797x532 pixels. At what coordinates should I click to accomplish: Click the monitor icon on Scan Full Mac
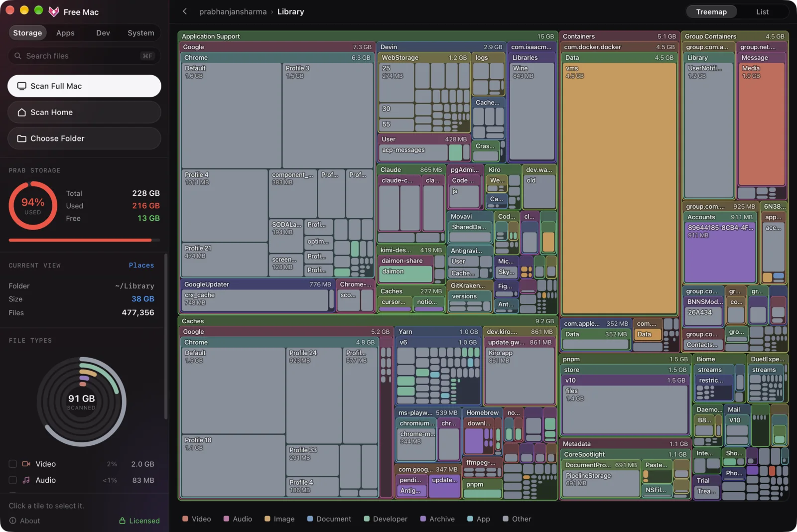click(x=22, y=86)
